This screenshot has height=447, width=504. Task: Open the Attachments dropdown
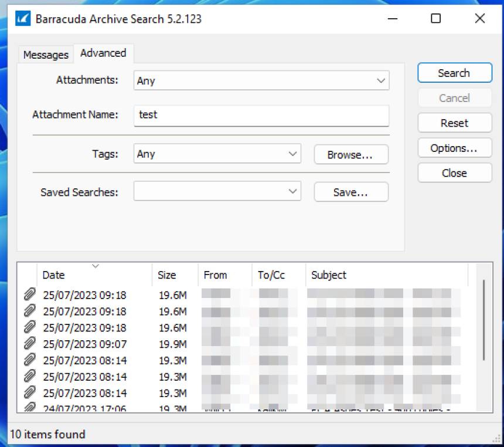pyautogui.click(x=261, y=80)
